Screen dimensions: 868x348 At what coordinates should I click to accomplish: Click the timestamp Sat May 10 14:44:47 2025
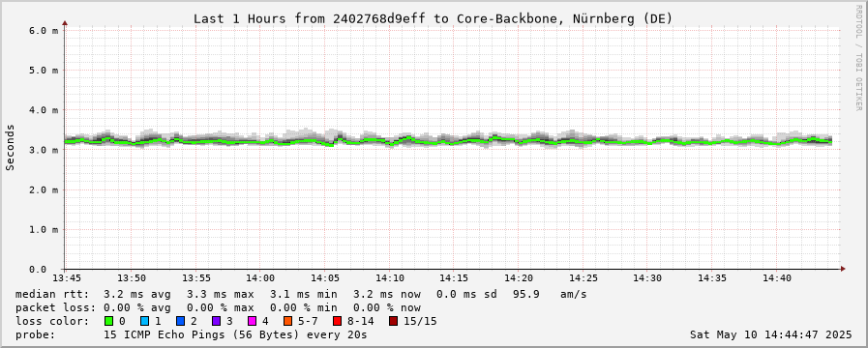coord(771,334)
